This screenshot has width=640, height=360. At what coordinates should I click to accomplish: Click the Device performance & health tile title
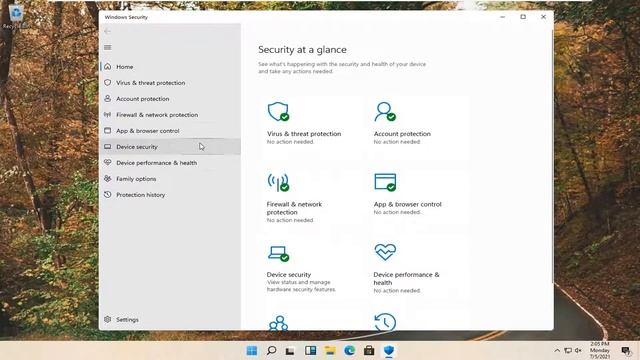(x=406, y=278)
